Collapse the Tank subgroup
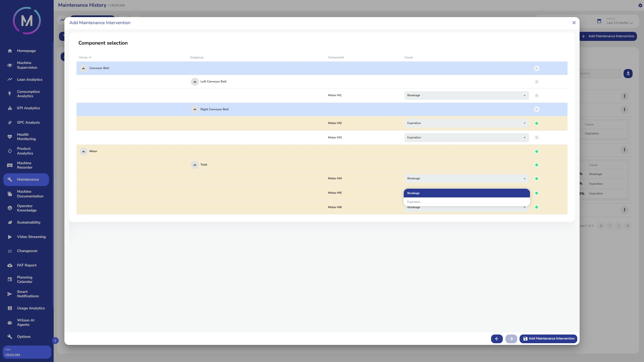644x362 pixels. 195,165
